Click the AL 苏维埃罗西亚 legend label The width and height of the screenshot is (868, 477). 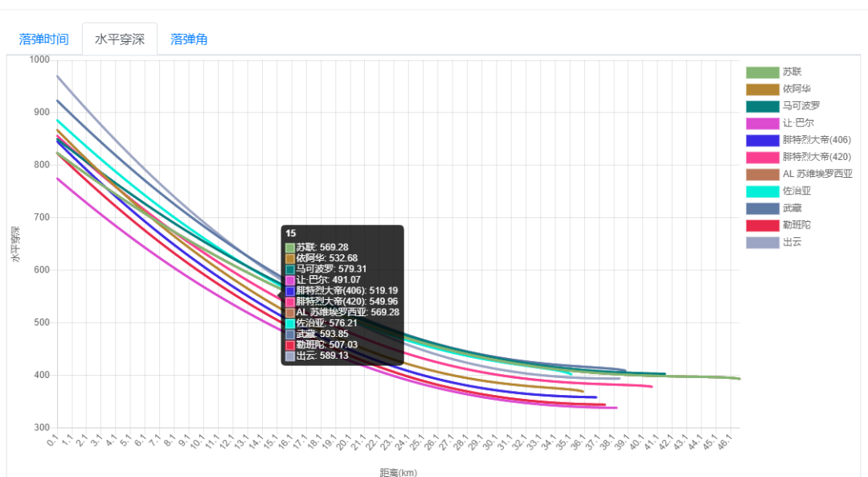click(x=817, y=175)
